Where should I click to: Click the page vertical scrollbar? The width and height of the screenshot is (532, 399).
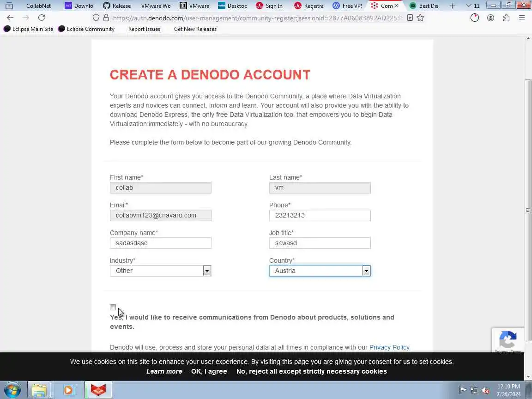[x=528, y=211]
